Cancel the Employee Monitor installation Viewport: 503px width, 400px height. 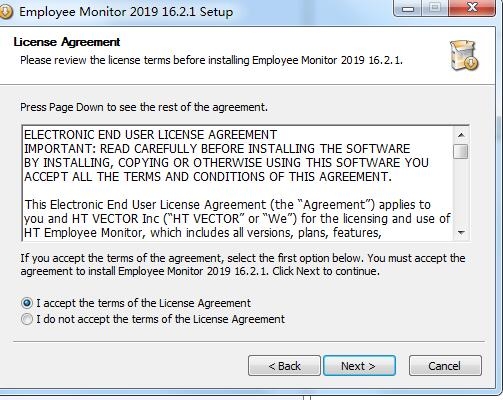pyautogui.click(x=445, y=366)
